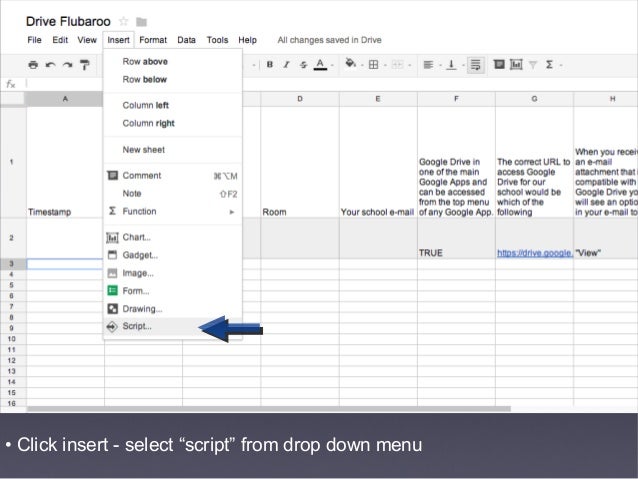Click the TRUE cell in column F

point(456,238)
